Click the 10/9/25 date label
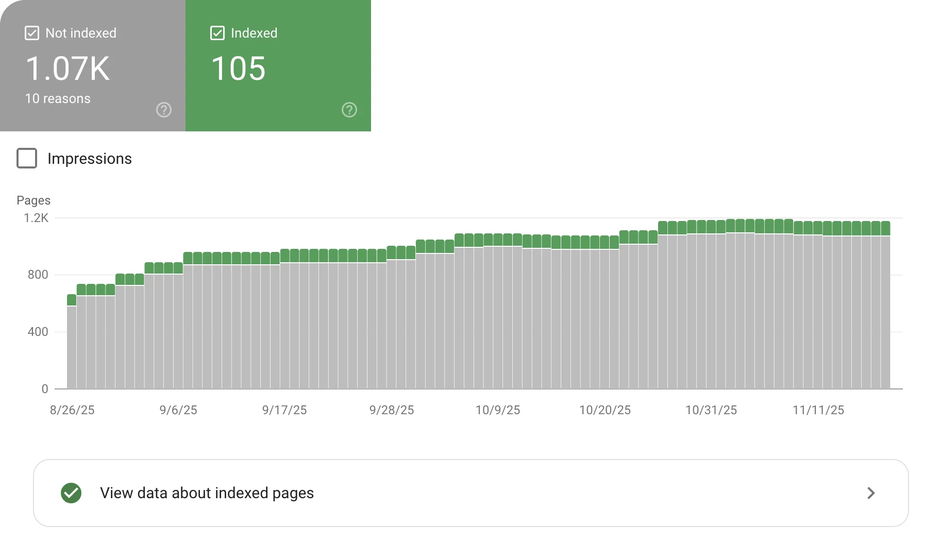This screenshot has height=560, width=940. (498, 410)
